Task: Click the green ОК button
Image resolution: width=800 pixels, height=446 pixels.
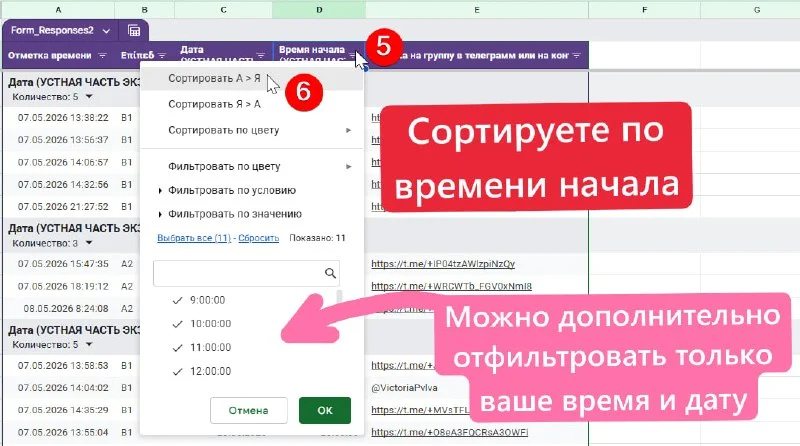Action: coord(325,410)
